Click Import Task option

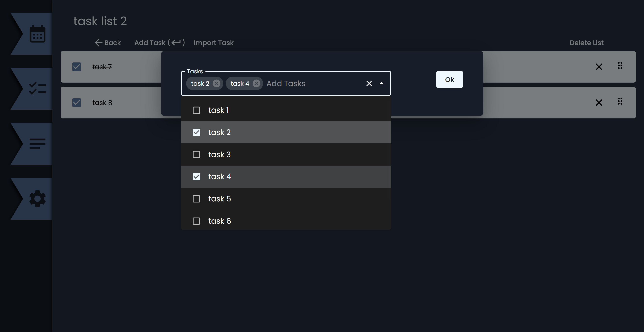click(x=213, y=43)
